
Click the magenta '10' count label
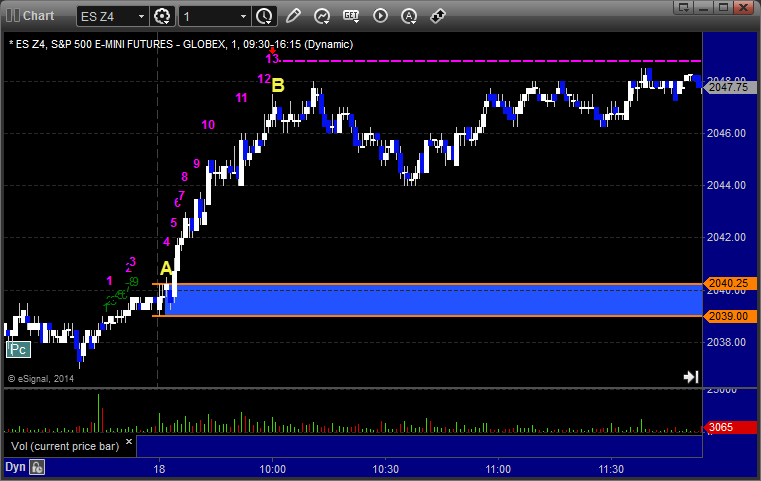click(208, 125)
